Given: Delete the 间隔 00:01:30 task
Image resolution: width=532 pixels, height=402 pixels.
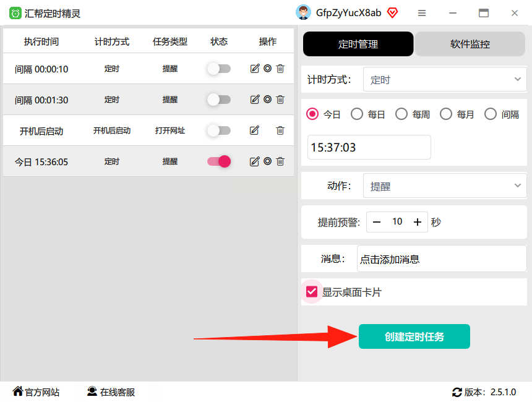Looking at the screenshot, I should 280,100.
